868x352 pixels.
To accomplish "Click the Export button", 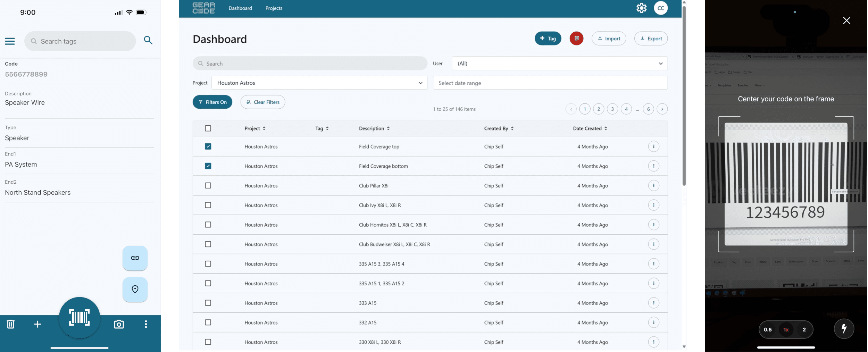I will [651, 38].
